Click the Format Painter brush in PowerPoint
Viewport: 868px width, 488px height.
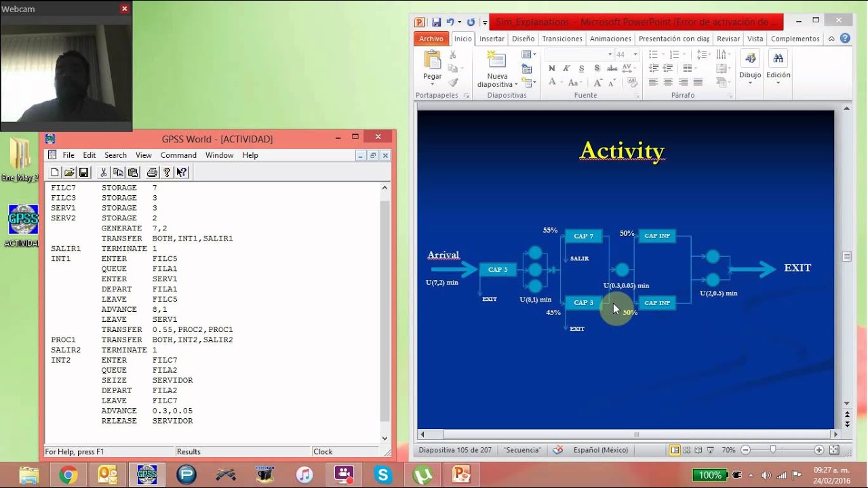(x=453, y=82)
